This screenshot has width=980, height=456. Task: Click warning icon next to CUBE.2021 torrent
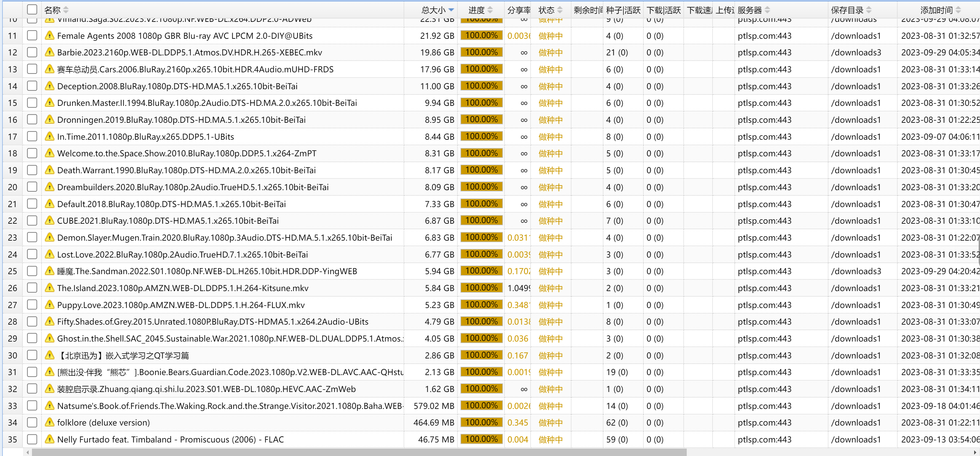(49, 221)
